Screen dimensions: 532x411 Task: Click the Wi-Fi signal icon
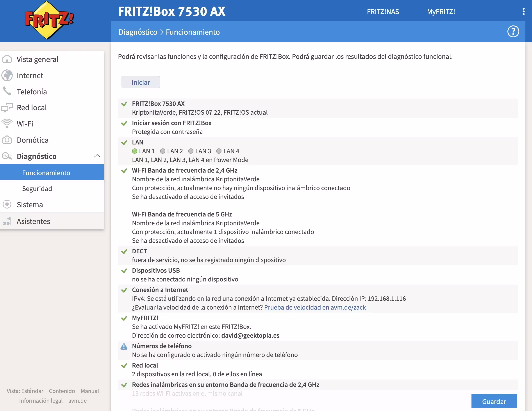pos(7,124)
